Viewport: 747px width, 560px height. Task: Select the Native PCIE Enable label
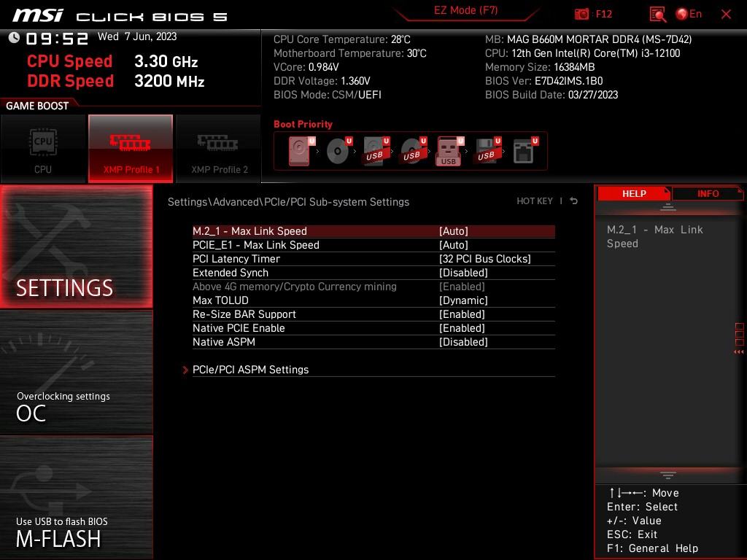(x=239, y=328)
